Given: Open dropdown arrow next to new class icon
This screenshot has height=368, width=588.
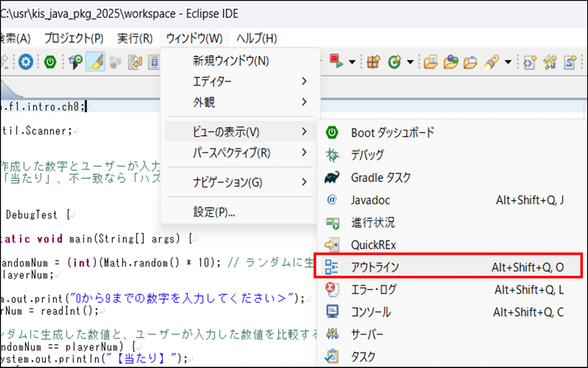Looking at the screenshot, I should [x=410, y=62].
